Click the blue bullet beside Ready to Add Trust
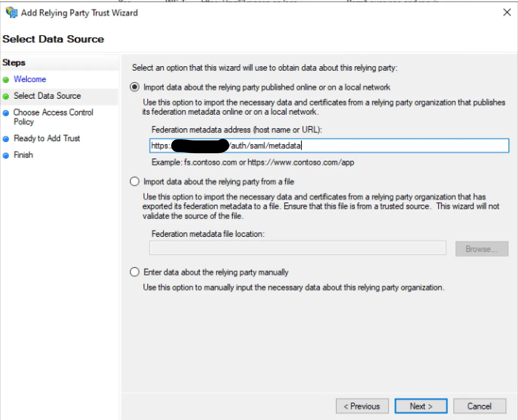The height and width of the screenshot is (420, 518). [6, 139]
